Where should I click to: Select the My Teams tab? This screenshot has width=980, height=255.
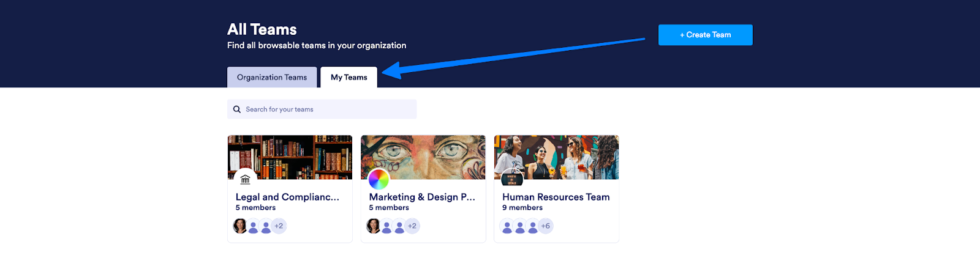pyautogui.click(x=349, y=78)
